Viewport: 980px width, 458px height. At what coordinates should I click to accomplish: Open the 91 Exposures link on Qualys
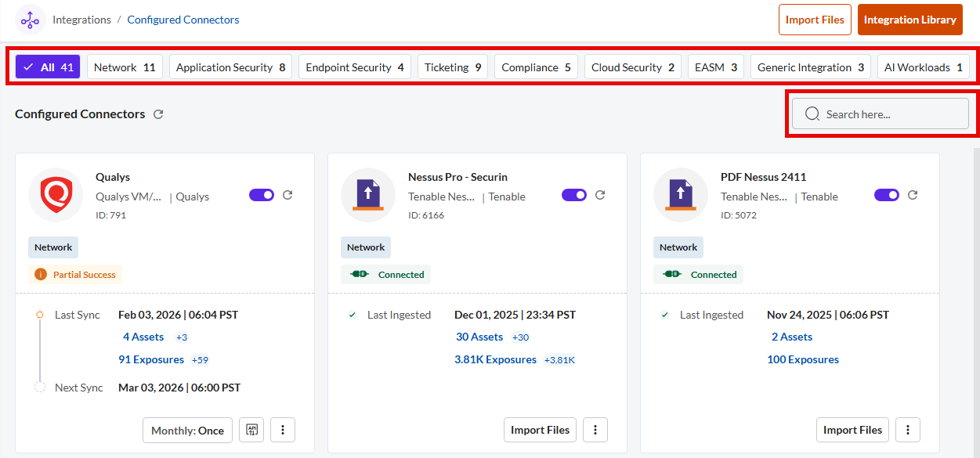click(x=151, y=359)
